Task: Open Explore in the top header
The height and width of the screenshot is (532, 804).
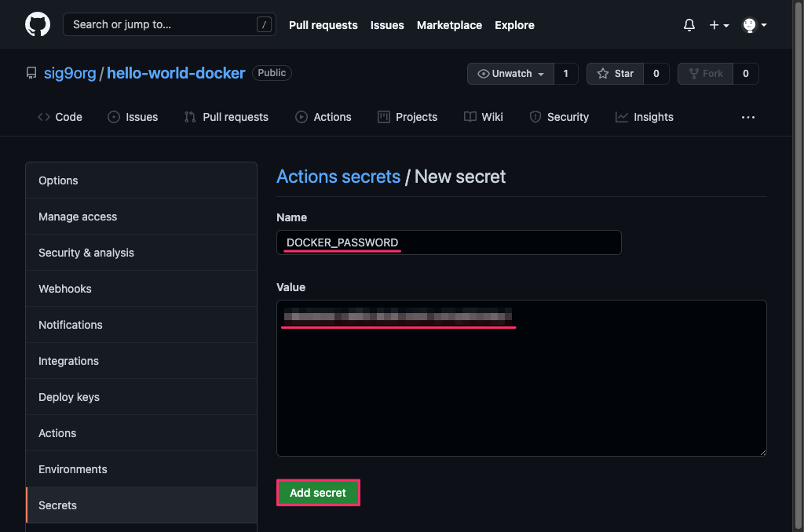Action: [514, 25]
